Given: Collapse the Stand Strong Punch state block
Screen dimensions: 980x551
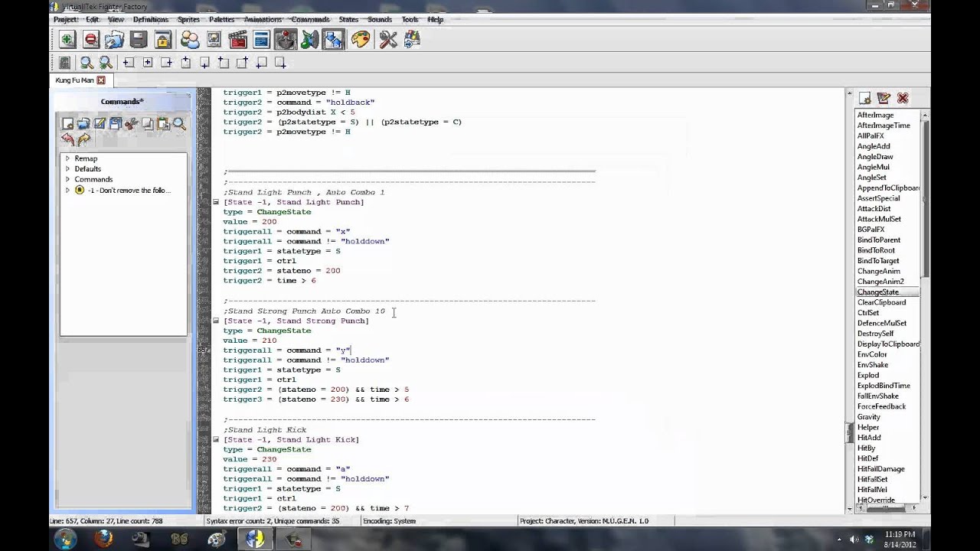Looking at the screenshot, I should click(x=216, y=321).
